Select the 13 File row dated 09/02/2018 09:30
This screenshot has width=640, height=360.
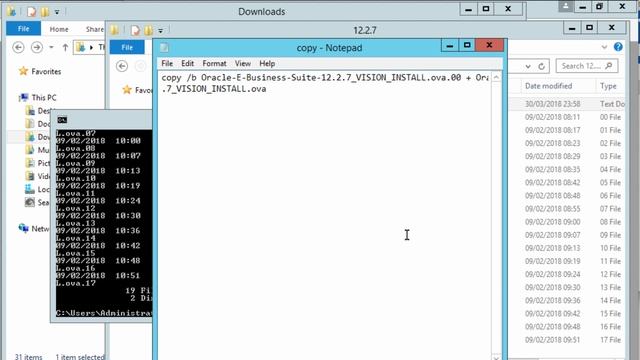tap(567, 287)
